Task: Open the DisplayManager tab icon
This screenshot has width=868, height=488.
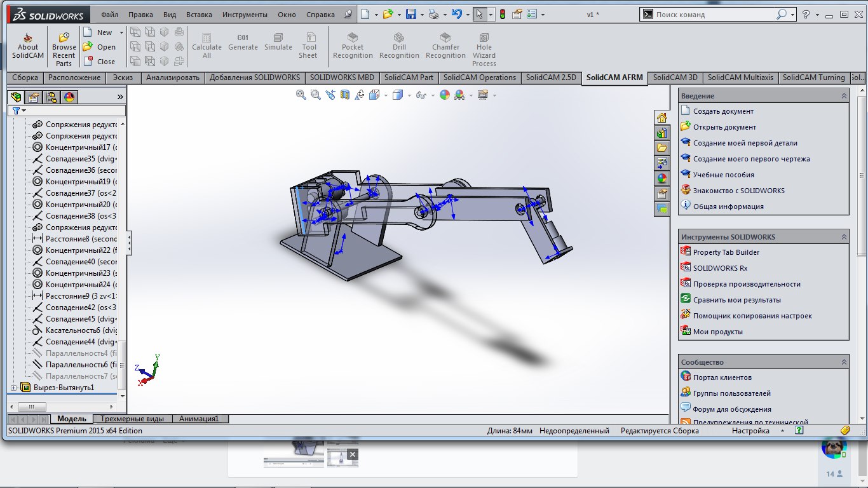Action: coord(69,97)
